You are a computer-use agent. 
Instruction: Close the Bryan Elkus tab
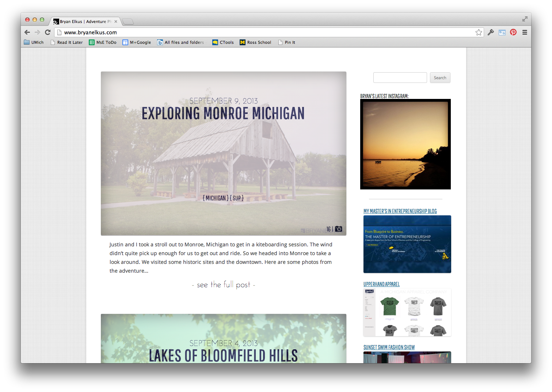click(x=116, y=22)
